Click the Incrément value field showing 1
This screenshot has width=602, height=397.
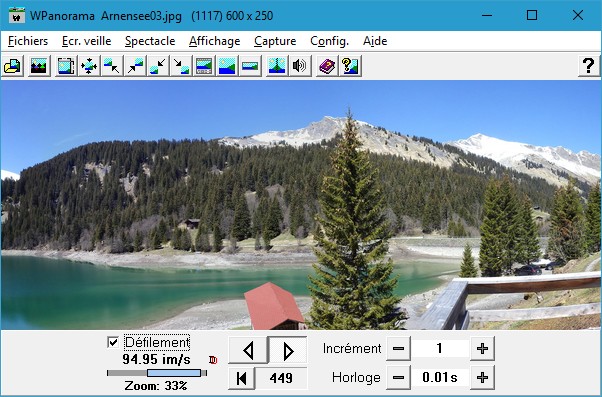(440, 349)
